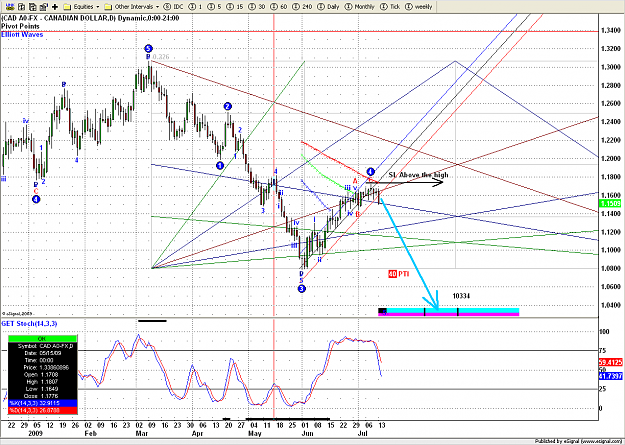Click the chart title CAD A0-FX Canadian Dollar
This screenshot has width=625, height=445.
[90, 18]
